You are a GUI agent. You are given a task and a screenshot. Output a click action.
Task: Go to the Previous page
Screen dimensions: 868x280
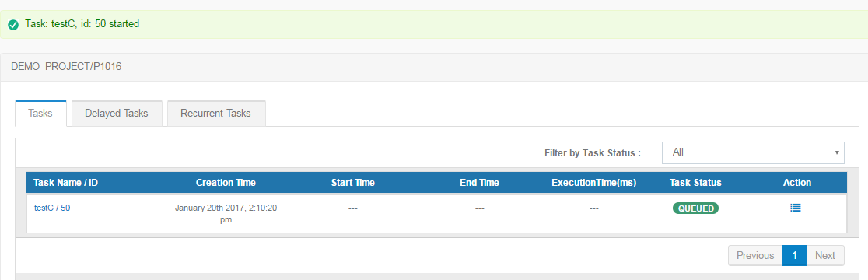755,256
